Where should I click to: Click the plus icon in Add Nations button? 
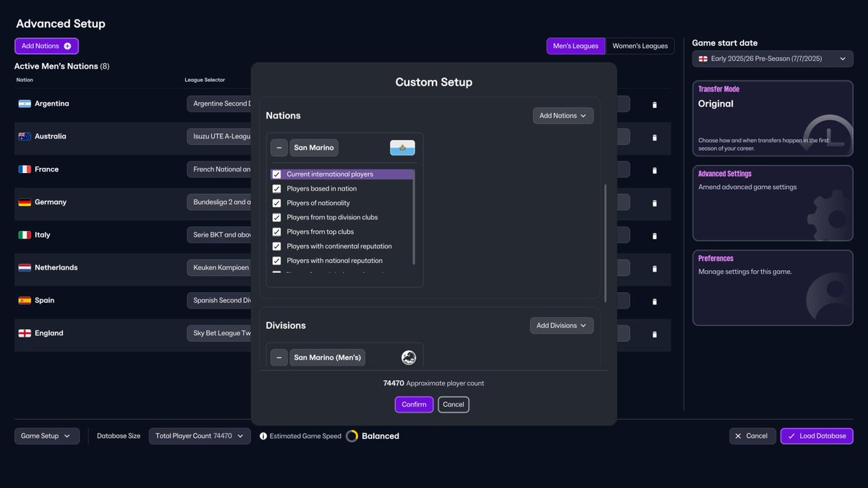[67, 46]
